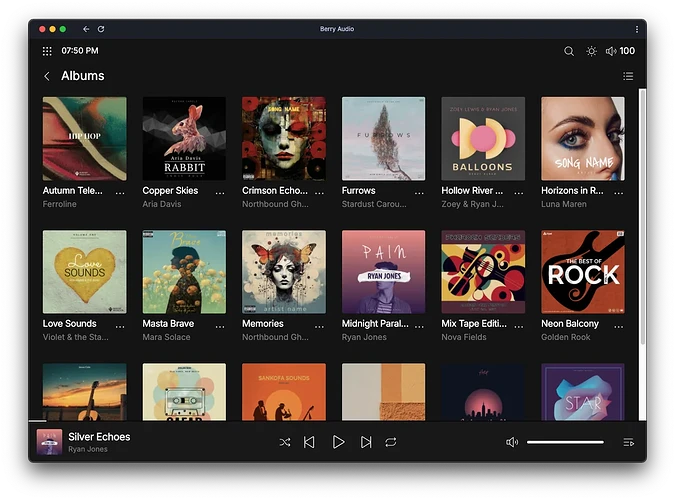
Task: Open the apps grid menu icon
Action: (x=47, y=51)
